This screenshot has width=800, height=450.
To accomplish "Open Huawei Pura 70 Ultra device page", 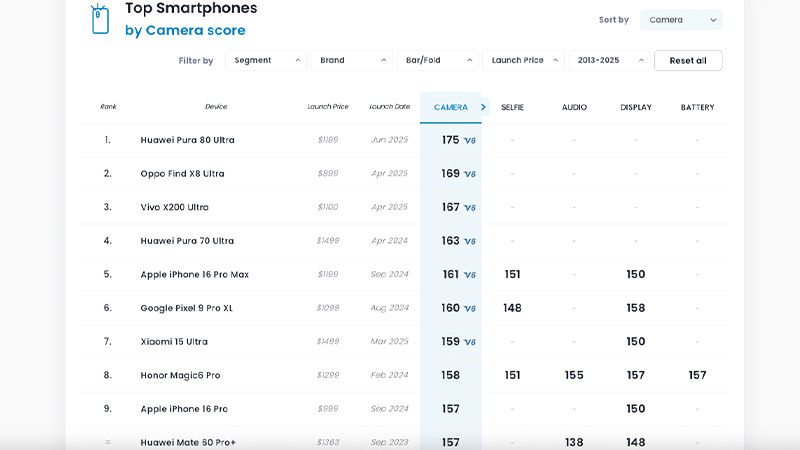I will pos(187,241).
